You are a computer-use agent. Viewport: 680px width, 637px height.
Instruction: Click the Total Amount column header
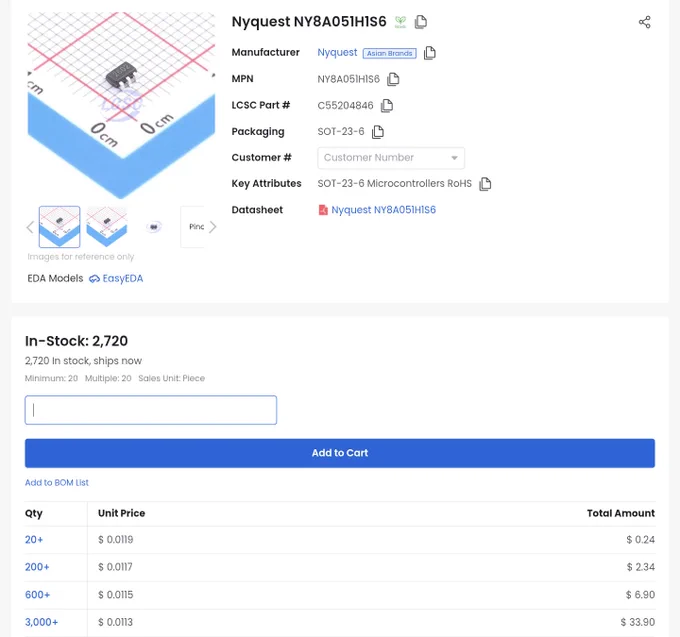[x=621, y=513]
